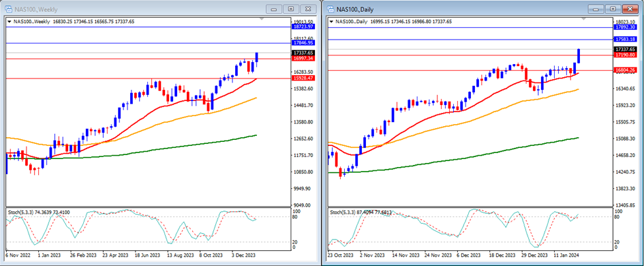Select the red 17190.80 level tag

[626, 55]
